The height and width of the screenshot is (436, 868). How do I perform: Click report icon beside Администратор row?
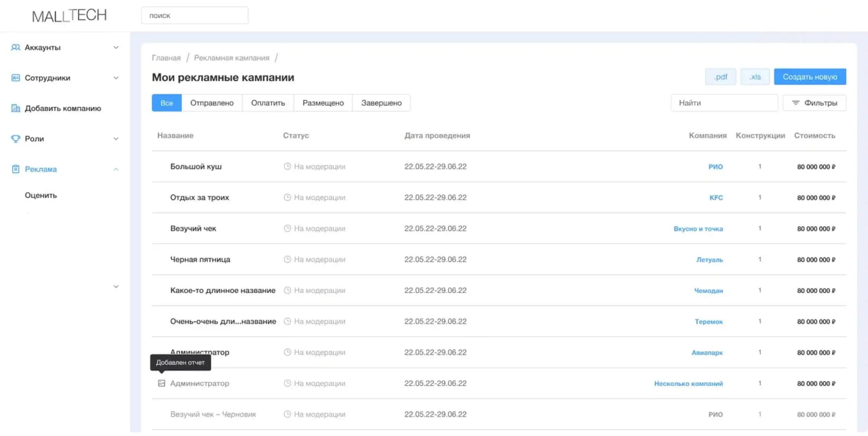click(x=161, y=383)
